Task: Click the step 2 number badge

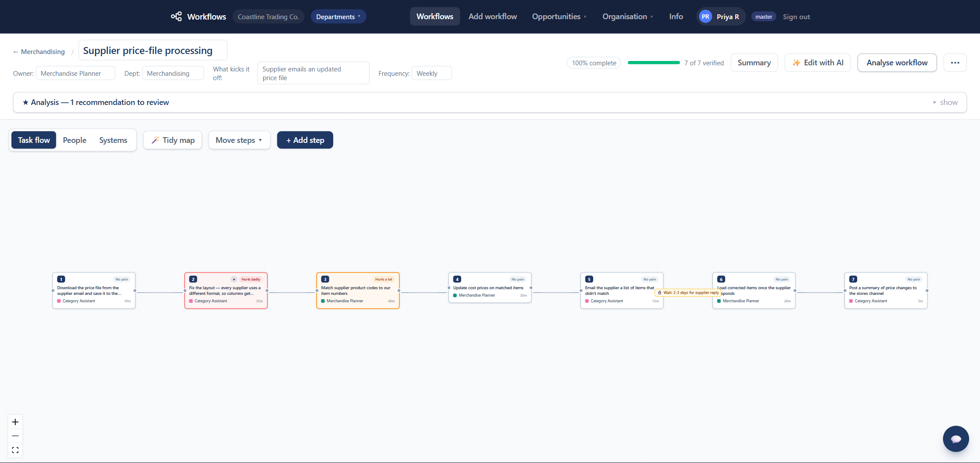Action: coord(193,279)
